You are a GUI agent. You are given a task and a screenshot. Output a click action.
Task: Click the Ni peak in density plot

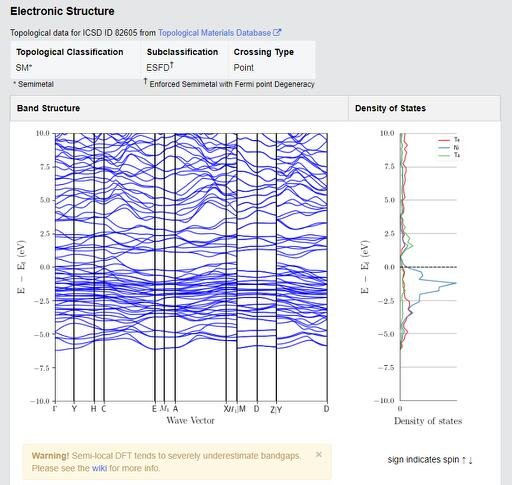(454, 283)
